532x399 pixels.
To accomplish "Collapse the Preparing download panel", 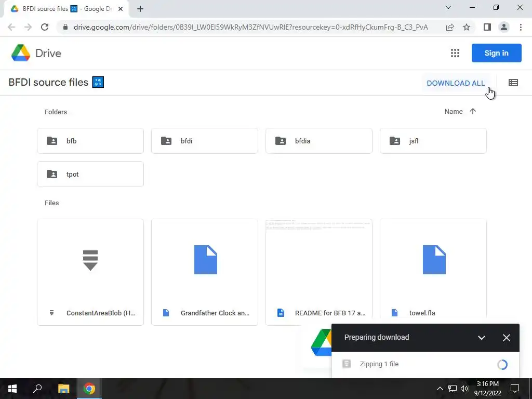I will click(482, 338).
